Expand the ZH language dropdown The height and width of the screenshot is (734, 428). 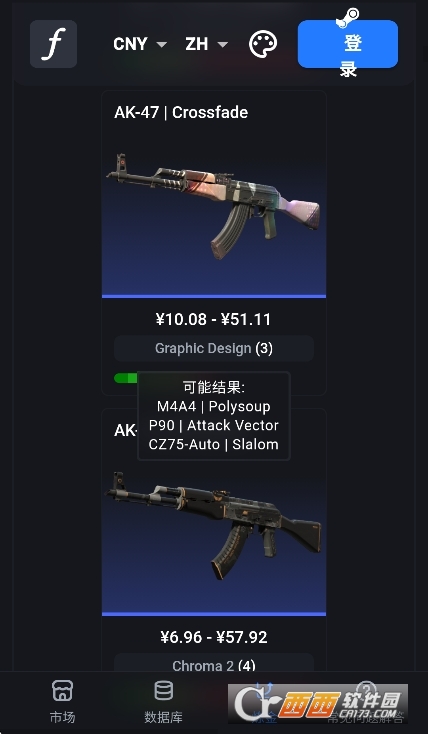[x=207, y=44]
